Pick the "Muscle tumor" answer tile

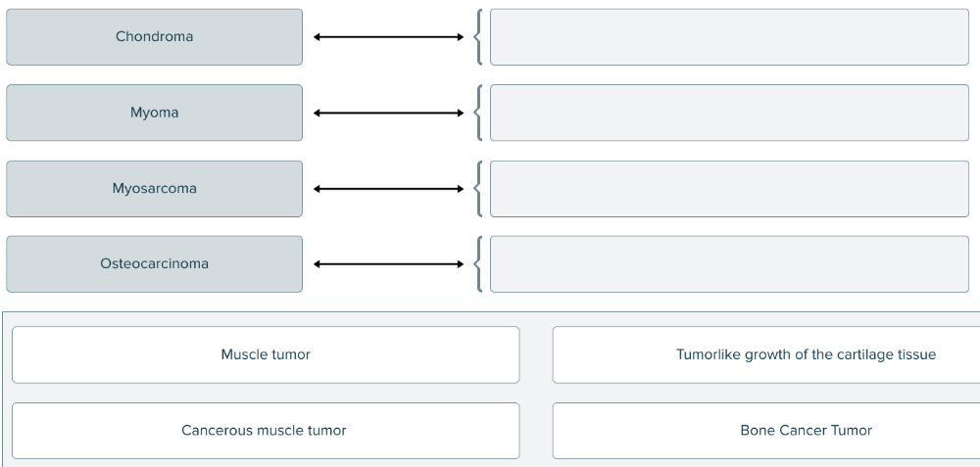click(x=266, y=354)
